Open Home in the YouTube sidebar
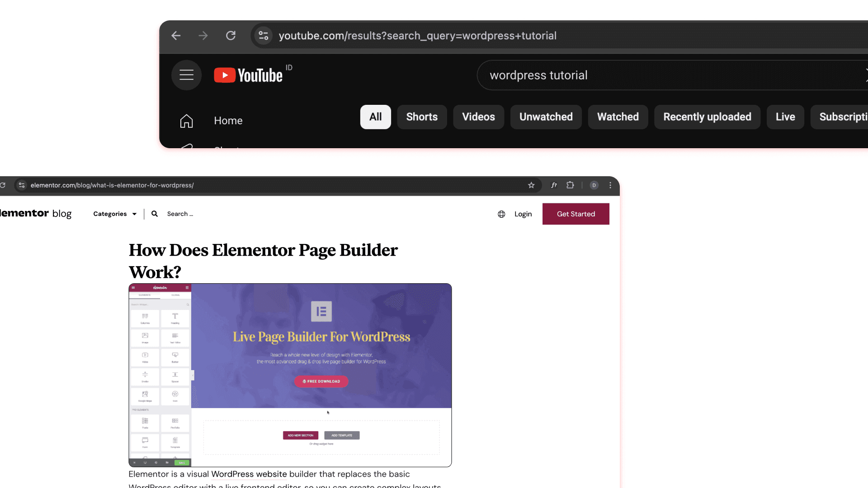 pos(211,121)
